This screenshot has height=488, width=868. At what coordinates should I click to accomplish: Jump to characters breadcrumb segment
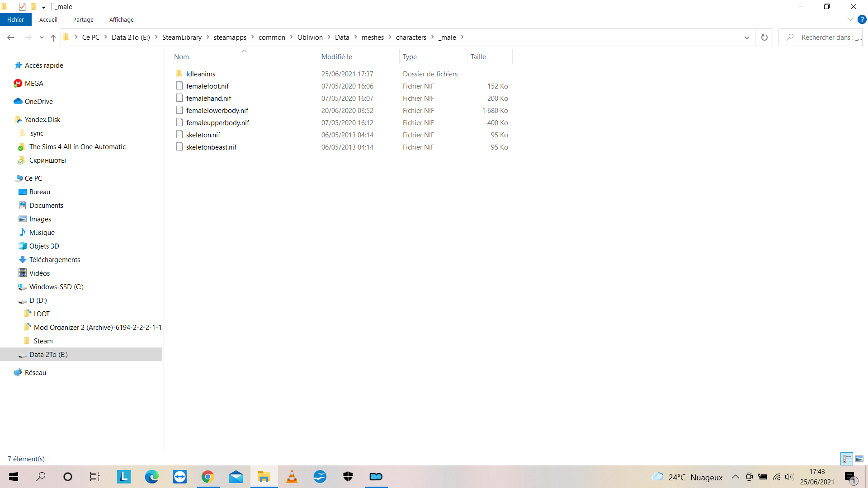(411, 38)
